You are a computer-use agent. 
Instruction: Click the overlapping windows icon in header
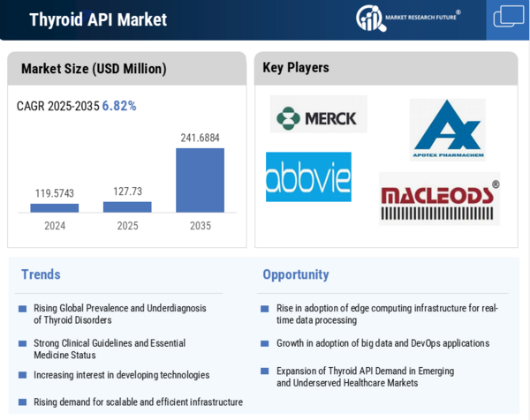click(x=509, y=18)
